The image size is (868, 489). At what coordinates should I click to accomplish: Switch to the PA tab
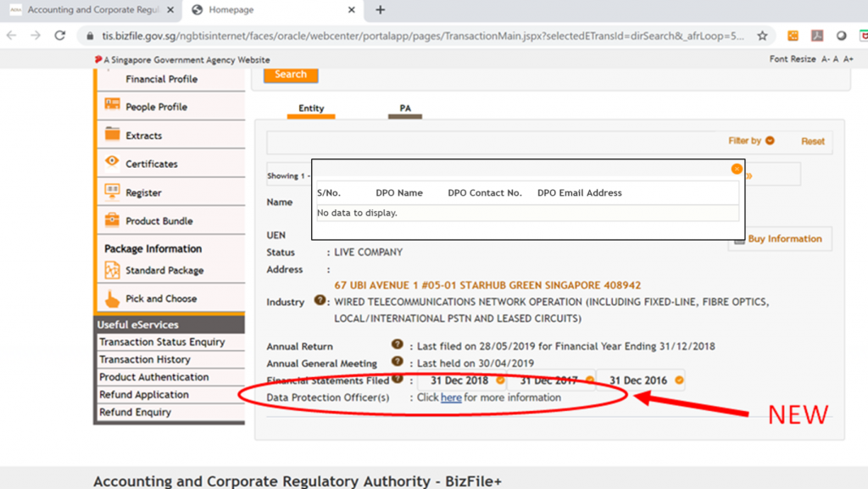coord(405,108)
